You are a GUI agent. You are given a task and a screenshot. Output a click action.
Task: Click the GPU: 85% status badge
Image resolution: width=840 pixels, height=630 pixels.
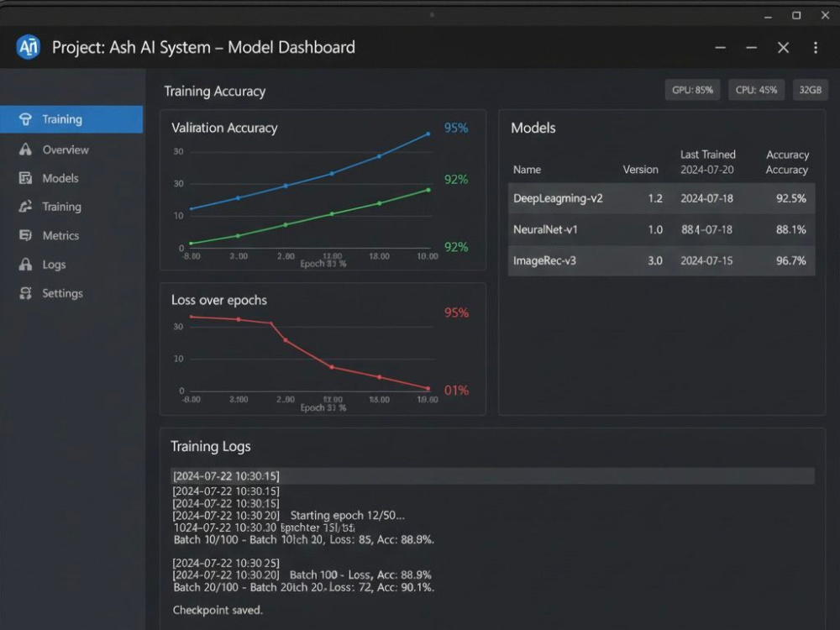click(692, 90)
